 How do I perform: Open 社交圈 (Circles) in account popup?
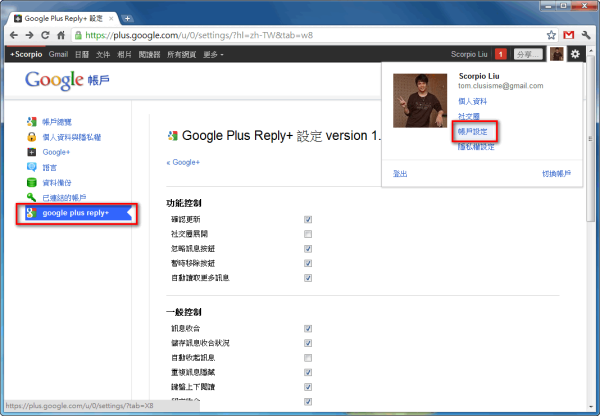point(469,116)
